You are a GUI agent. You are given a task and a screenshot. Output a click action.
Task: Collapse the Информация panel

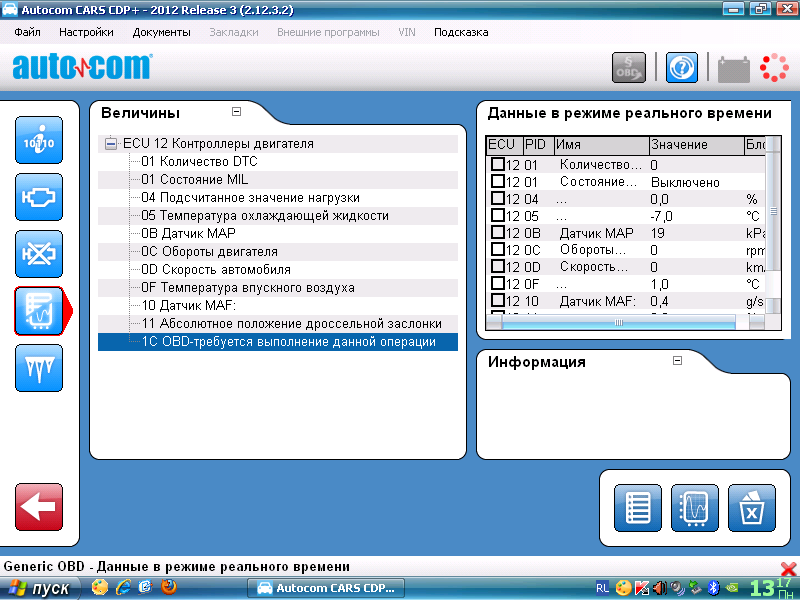(677, 361)
